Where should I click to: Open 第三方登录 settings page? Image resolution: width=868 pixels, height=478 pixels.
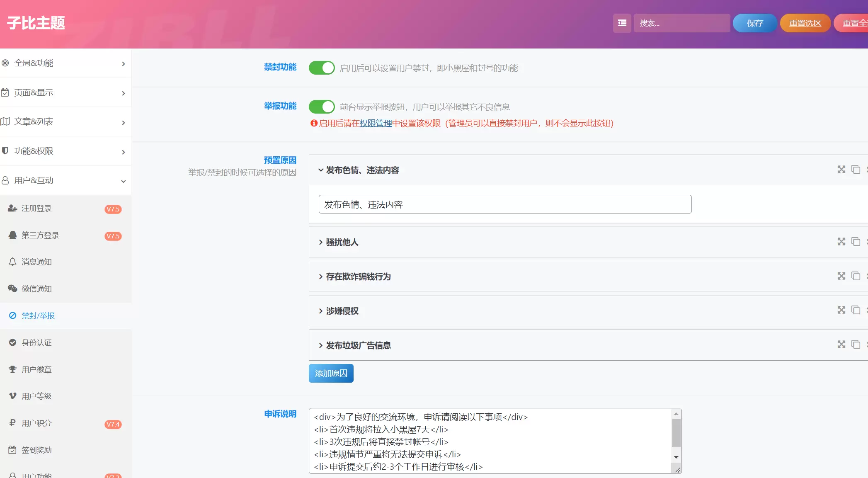pos(65,235)
